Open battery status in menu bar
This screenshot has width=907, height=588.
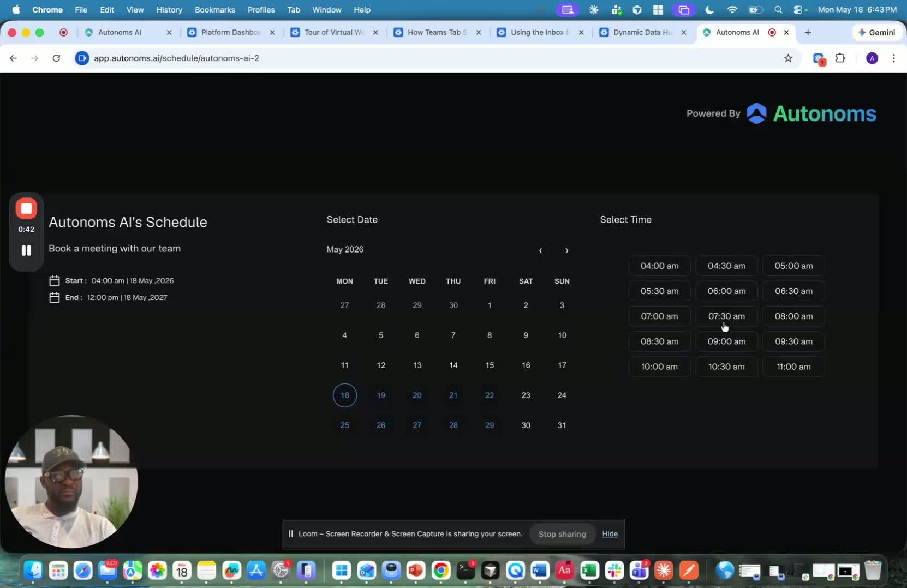pos(755,10)
